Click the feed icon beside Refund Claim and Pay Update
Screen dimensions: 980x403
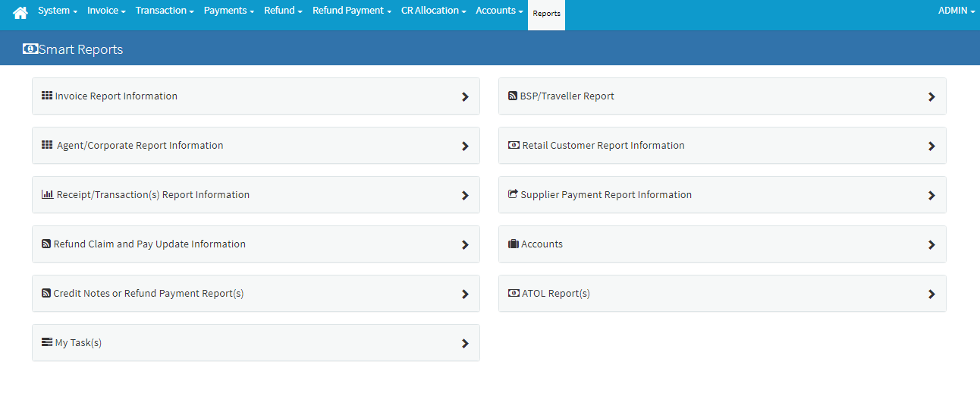pos(46,244)
